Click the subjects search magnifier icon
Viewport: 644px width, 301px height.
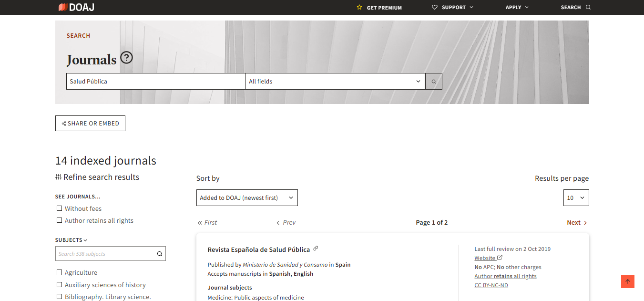[x=160, y=254]
